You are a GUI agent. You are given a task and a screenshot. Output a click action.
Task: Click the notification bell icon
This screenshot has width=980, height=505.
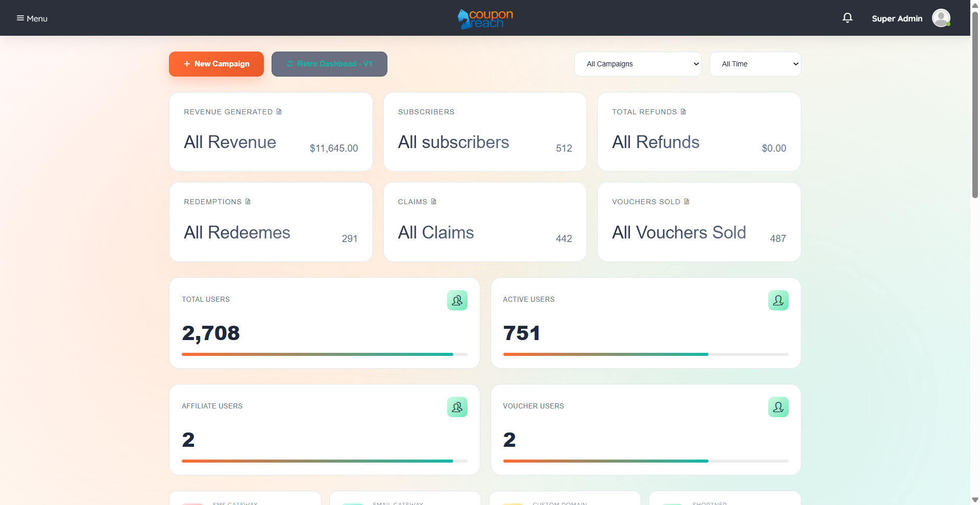tap(847, 18)
